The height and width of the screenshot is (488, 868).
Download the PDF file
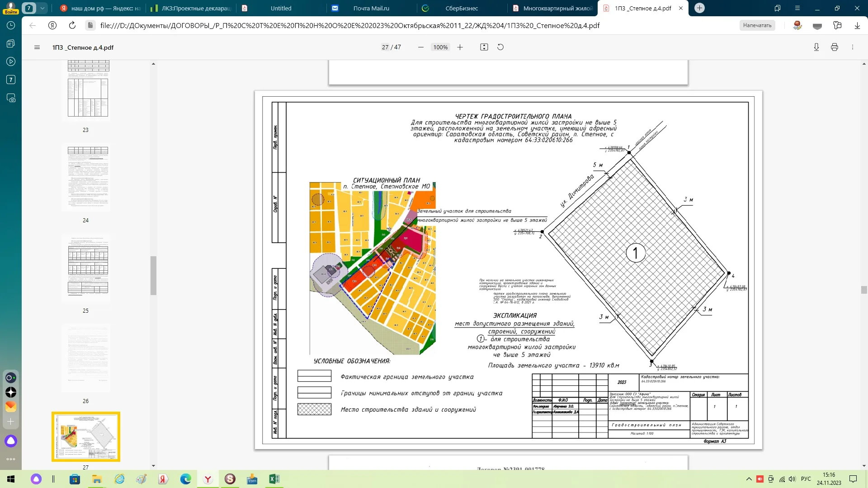(816, 47)
